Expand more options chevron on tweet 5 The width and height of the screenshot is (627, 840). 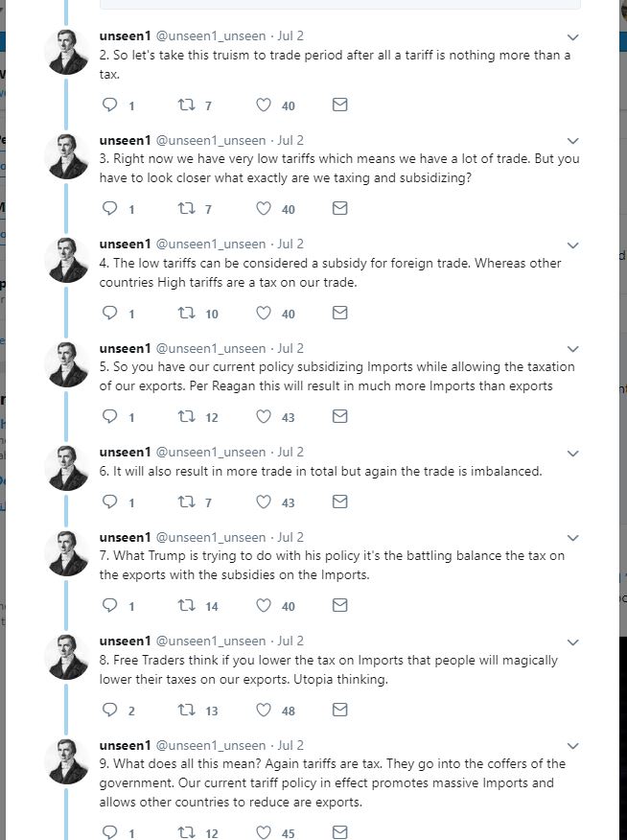click(573, 349)
